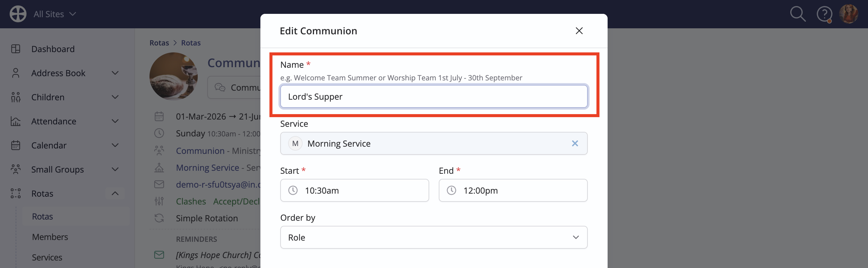Image resolution: width=868 pixels, height=268 pixels.
Task: Open Services under Rotas
Action: pyautogui.click(x=47, y=257)
